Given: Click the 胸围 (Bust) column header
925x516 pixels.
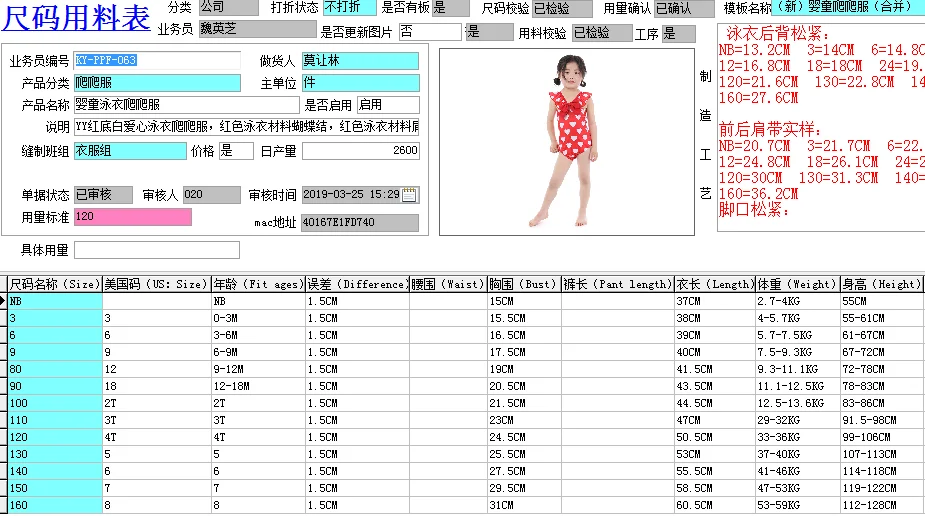Looking at the screenshot, I should (524, 284).
